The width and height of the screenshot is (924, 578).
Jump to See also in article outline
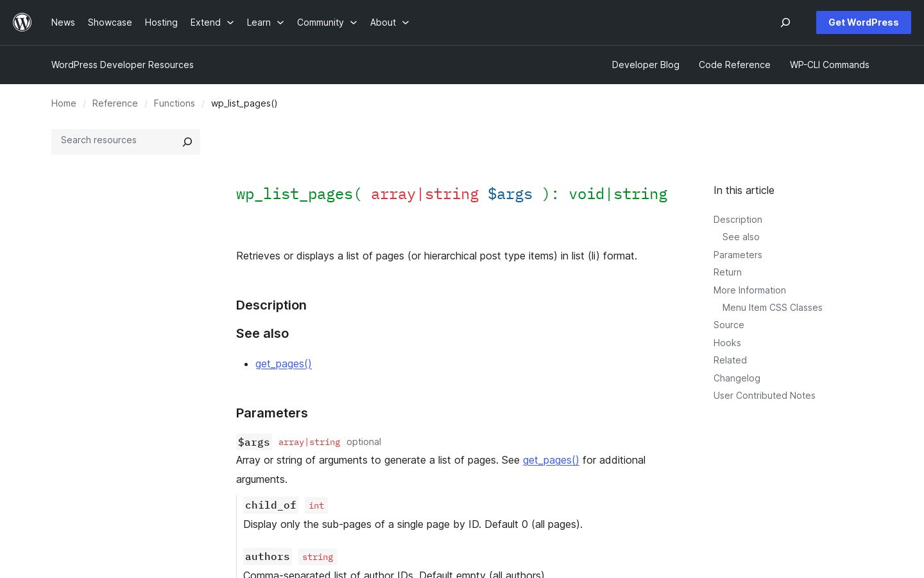pos(741,237)
